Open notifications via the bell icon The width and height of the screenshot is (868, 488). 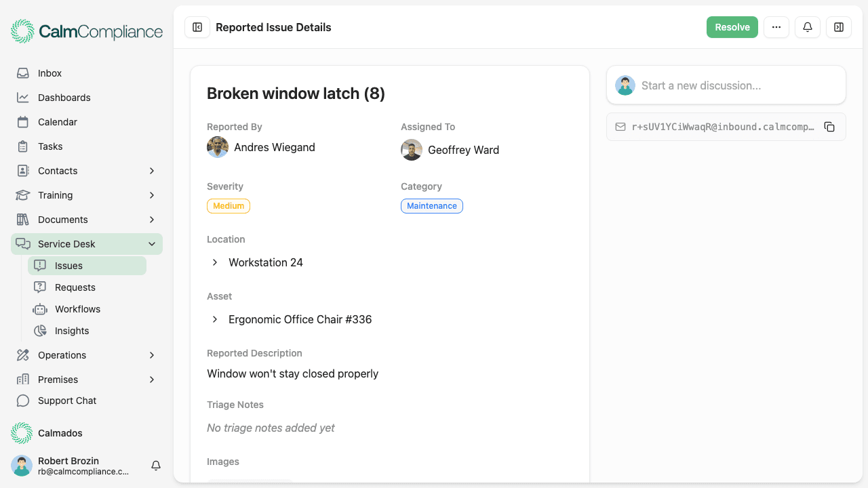coord(807,27)
